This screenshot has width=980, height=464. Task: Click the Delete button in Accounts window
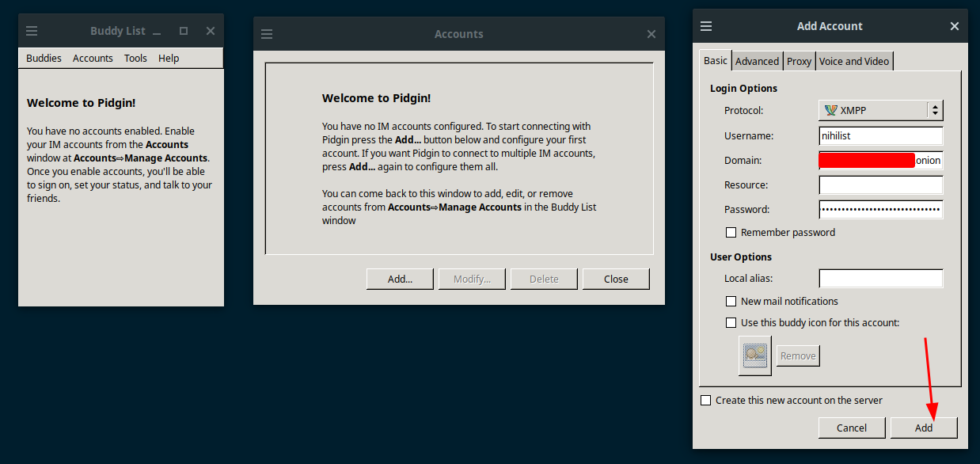coord(544,279)
